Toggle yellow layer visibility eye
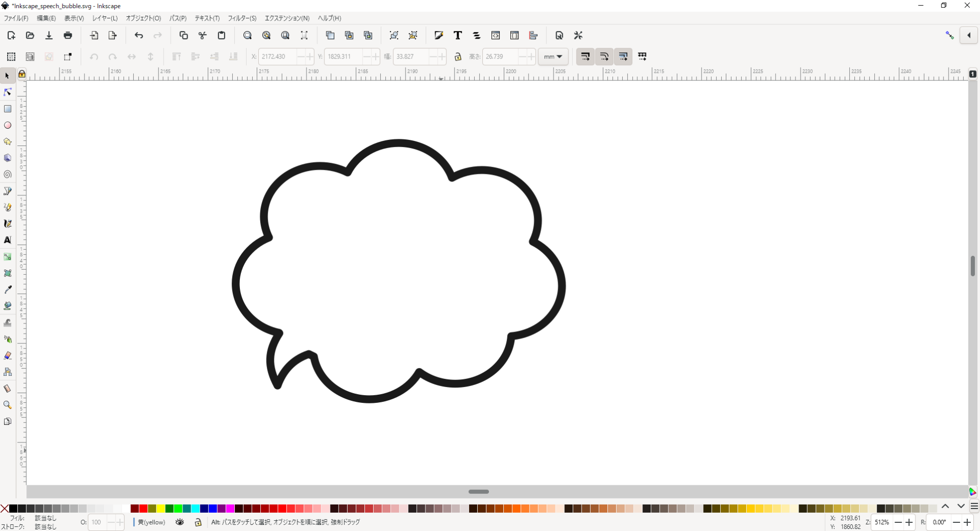Screen dimensions: 980x531 pyautogui.click(x=180, y=522)
